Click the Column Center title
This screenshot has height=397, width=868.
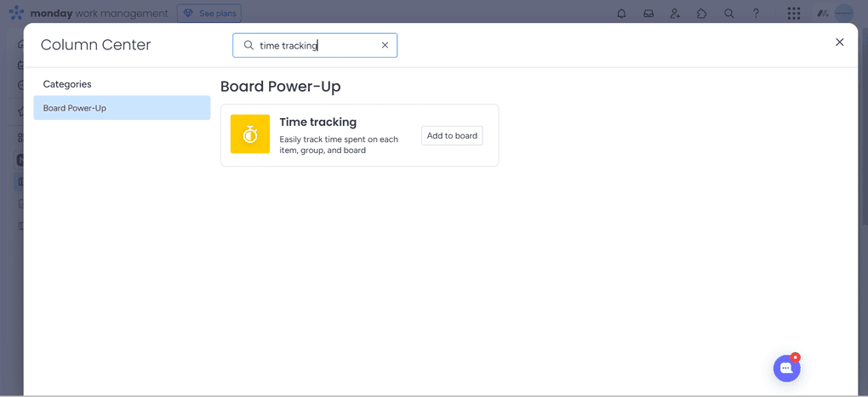click(x=96, y=45)
